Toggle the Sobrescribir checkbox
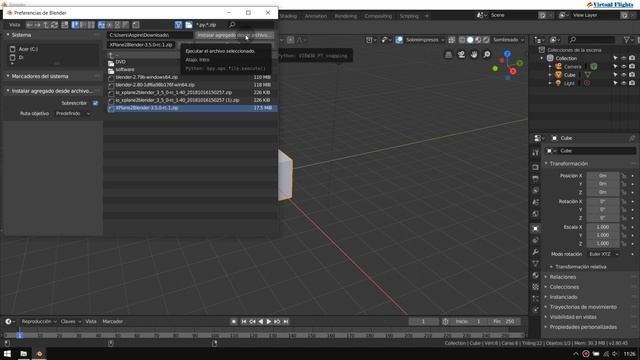The image size is (640, 360). [96, 103]
